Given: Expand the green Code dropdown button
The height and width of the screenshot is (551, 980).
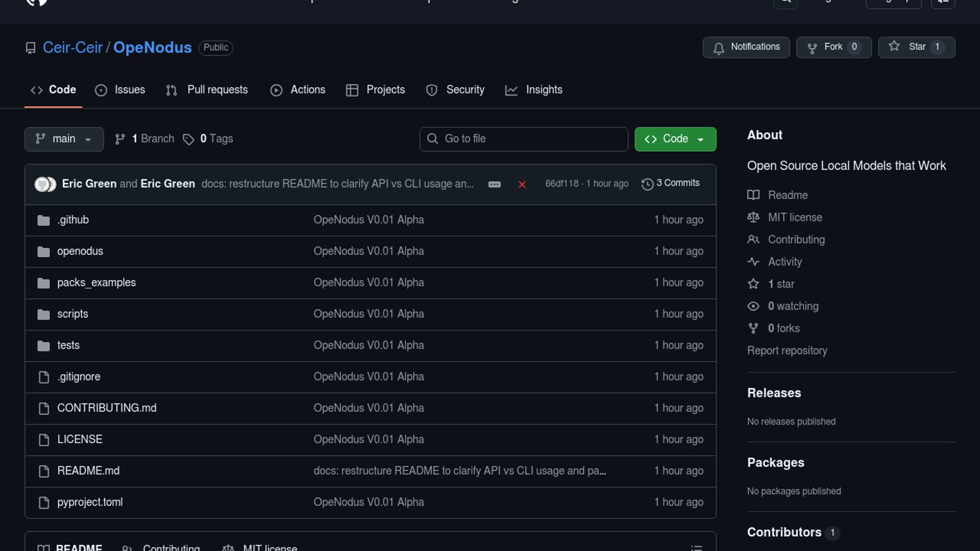Looking at the screenshot, I should [x=675, y=139].
